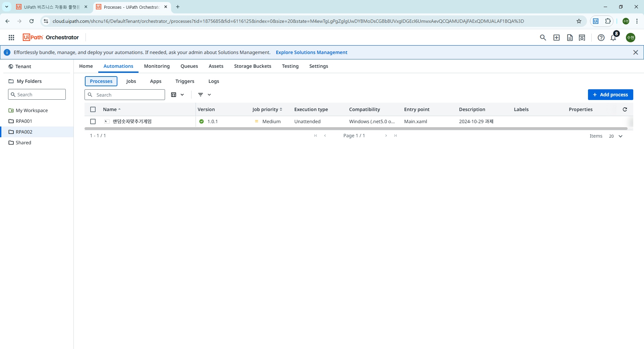Open the items-per-page dropdown
This screenshot has width=644, height=349.
[x=616, y=136]
